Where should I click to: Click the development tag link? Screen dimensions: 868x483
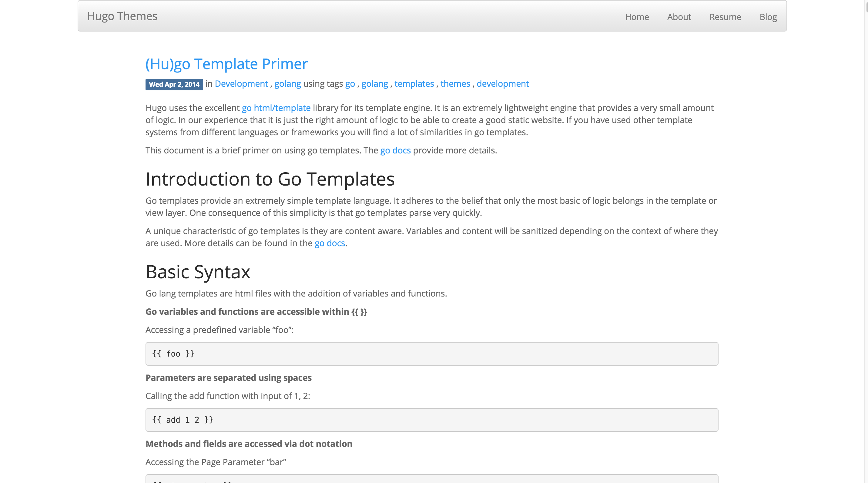502,84
